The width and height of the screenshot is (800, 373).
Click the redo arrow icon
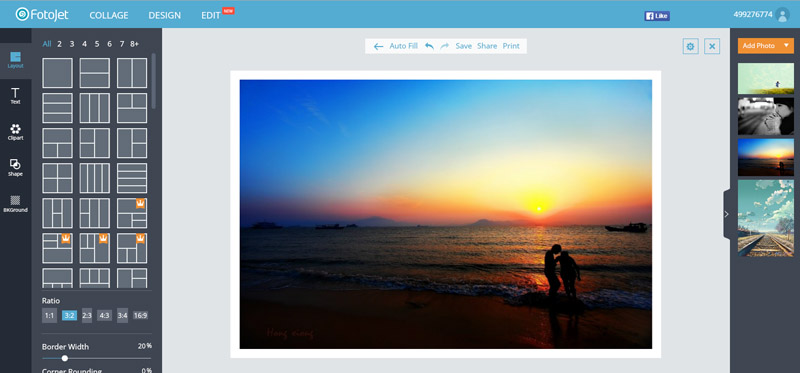tap(444, 46)
